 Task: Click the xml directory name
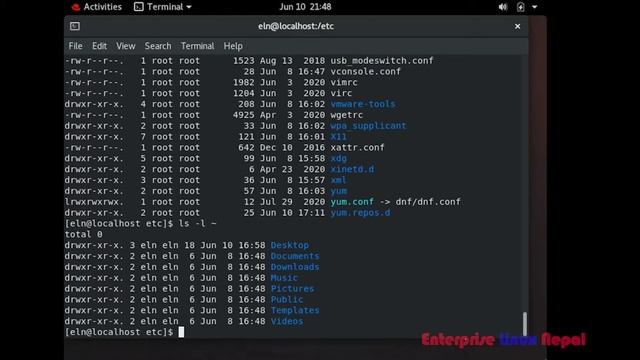pos(339,180)
